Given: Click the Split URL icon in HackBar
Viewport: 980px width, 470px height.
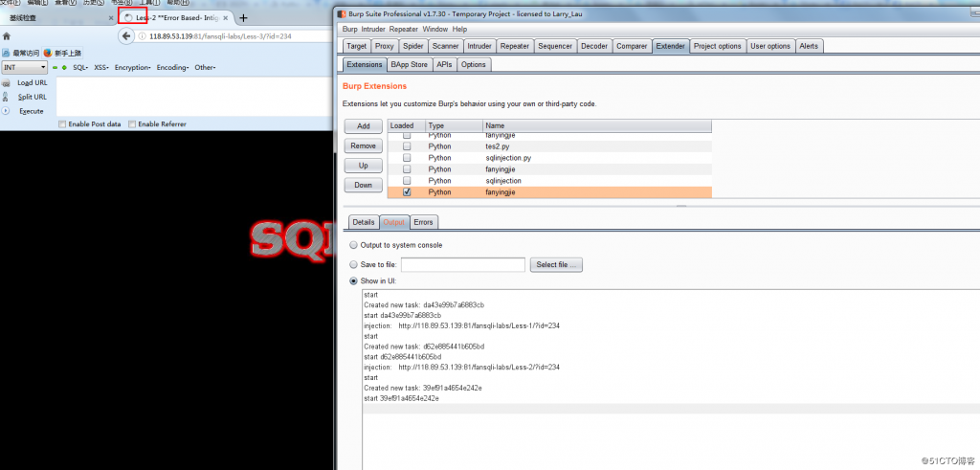Looking at the screenshot, I should (x=7, y=97).
